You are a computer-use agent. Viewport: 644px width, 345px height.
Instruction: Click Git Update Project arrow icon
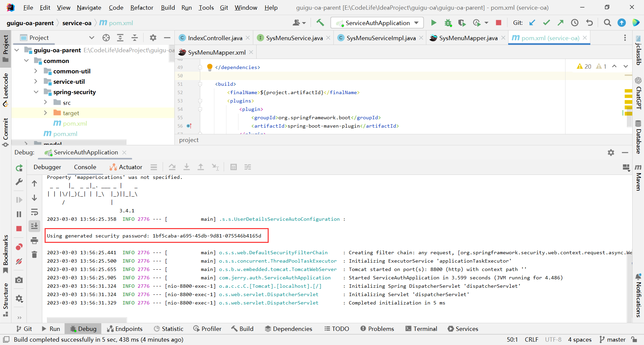click(x=532, y=23)
